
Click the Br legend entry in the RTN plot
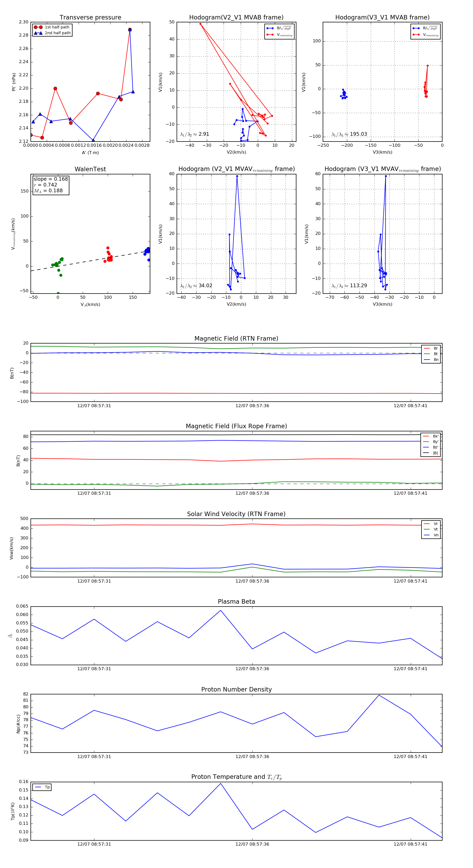[x=431, y=349]
